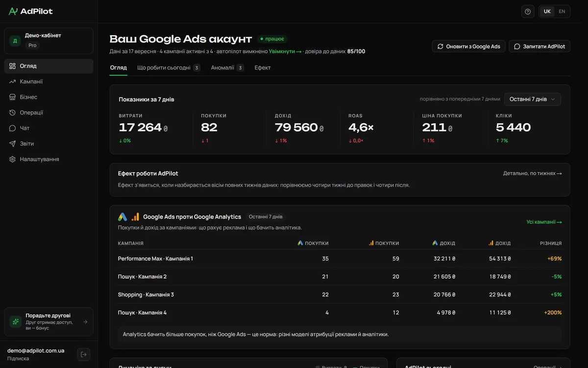Click the Analytics icon in Покупки column header
The width and height of the screenshot is (588, 368).
pos(371,243)
